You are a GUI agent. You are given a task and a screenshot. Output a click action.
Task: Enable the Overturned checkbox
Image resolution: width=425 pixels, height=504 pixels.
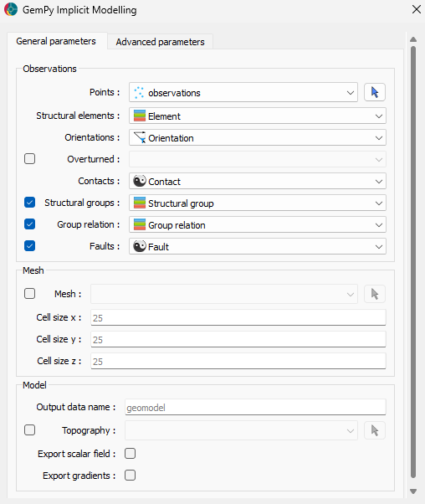(29, 159)
